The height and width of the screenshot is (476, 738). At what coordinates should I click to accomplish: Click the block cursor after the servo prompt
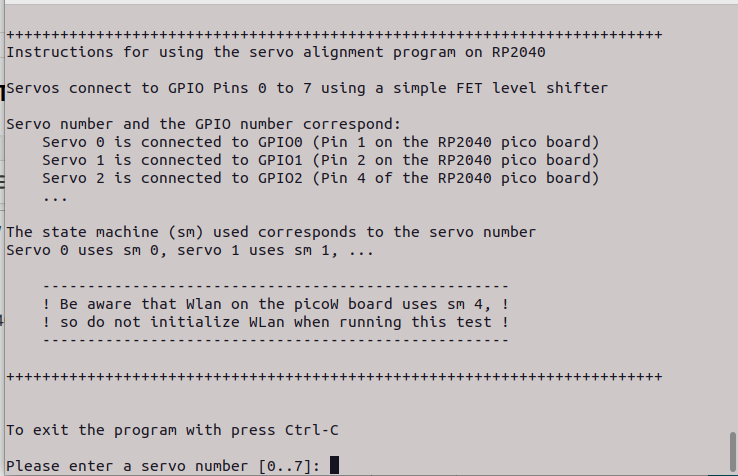(x=334, y=465)
